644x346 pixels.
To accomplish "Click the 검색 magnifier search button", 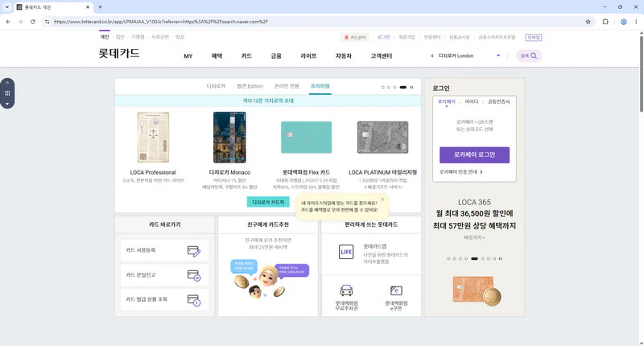I will (x=529, y=56).
